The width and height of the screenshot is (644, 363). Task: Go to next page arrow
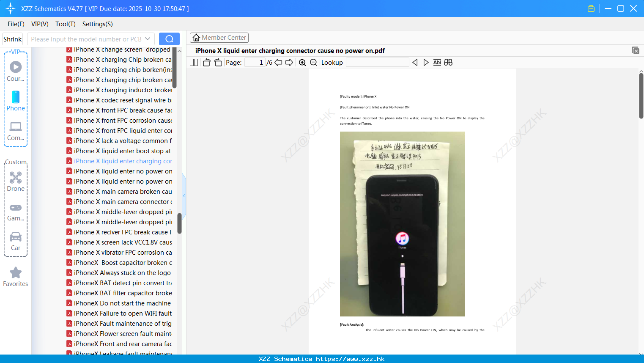point(289,63)
